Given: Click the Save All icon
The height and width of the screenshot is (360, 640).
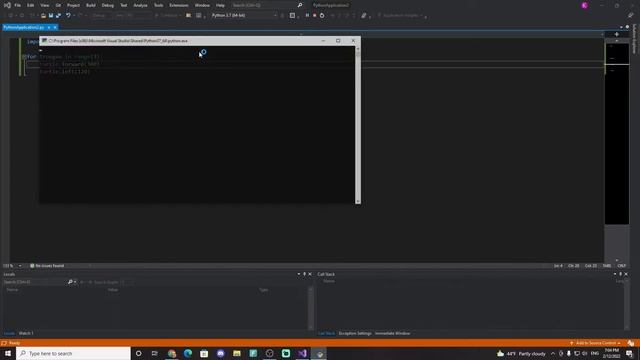Looking at the screenshot, I should point(58,16).
